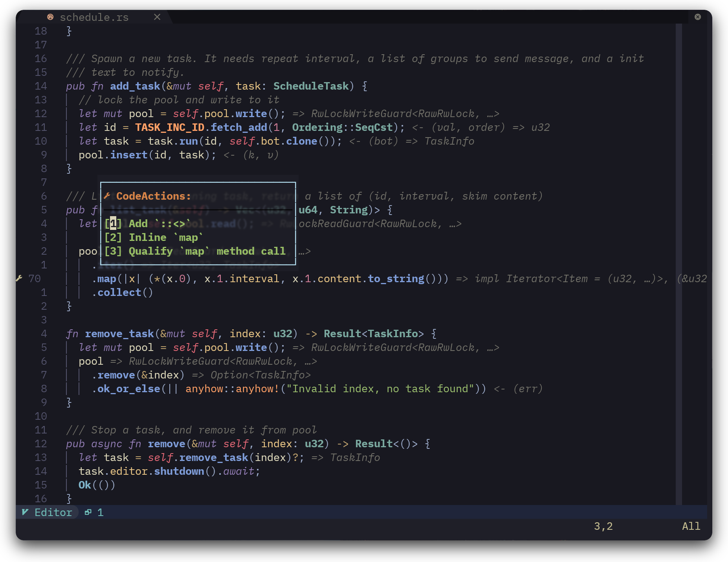Click the All scroll position indicator
728x562 pixels.
click(x=691, y=526)
